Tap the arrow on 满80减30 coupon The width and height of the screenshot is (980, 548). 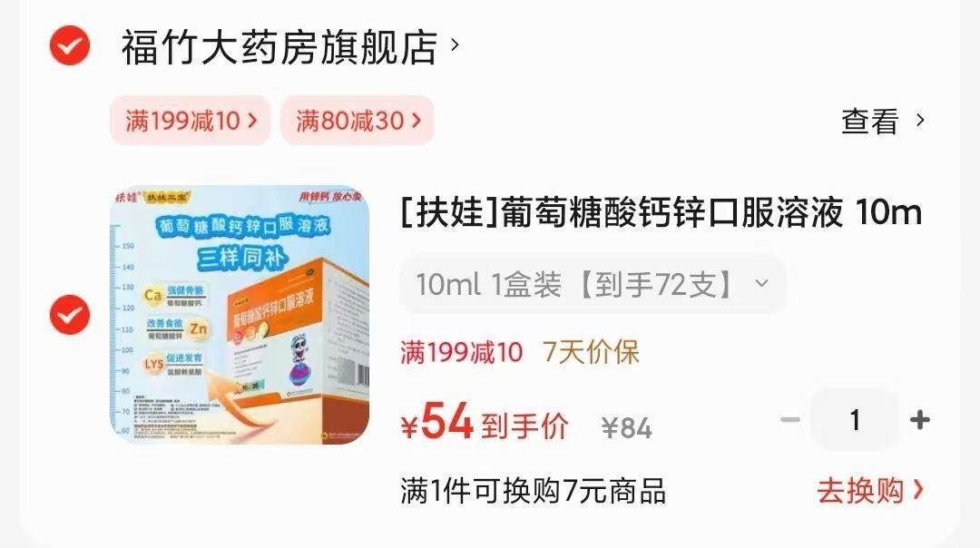[416, 121]
